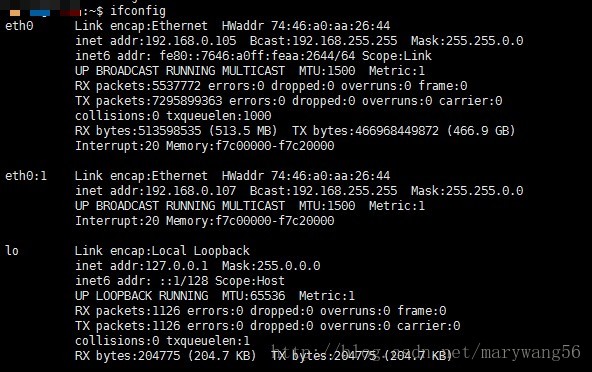Click the inet6 address fe80::7646:a0ff:feaa:2644/64
Viewport: 592px width, 372px height.
tap(257, 56)
